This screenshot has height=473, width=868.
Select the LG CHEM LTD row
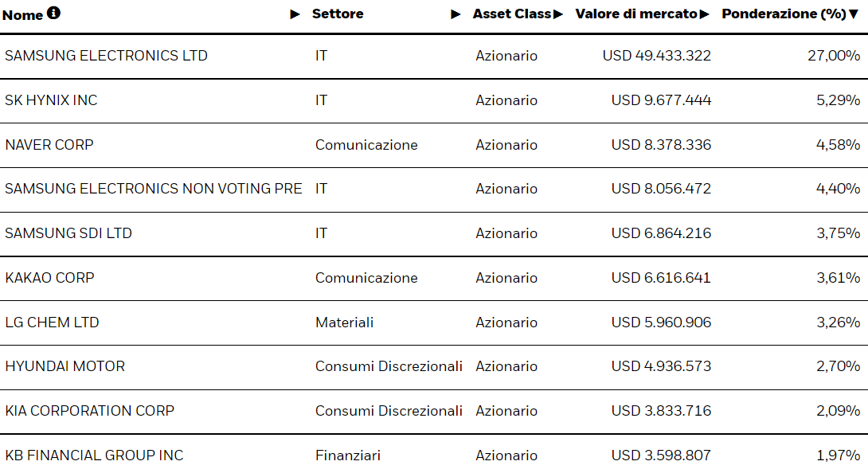52,322
